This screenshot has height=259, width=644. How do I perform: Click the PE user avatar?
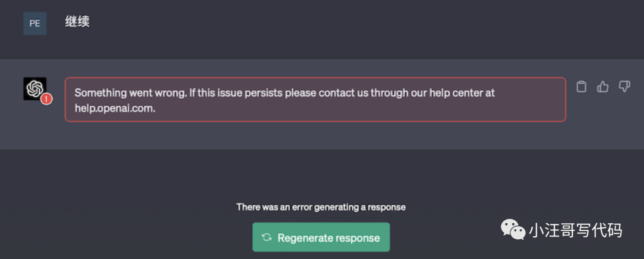(35, 23)
